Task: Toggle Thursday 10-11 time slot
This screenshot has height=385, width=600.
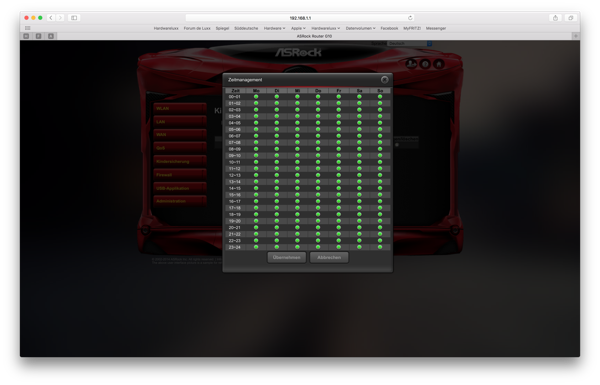Action: coord(318,162)
